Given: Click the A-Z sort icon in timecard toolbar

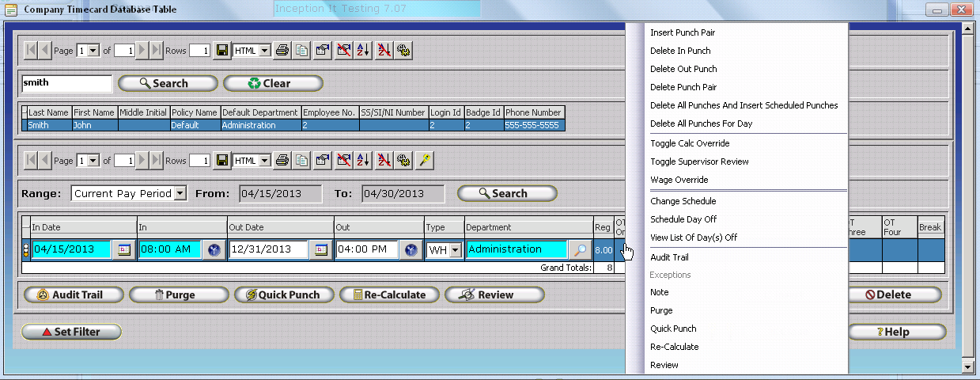Looking at the screenshot, I should 362,161.
